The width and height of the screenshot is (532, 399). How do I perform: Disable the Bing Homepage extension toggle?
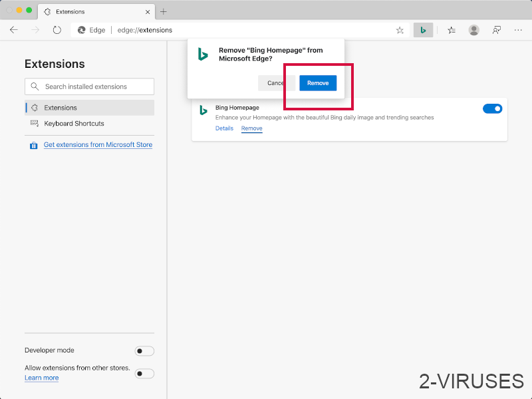(492, 108)
